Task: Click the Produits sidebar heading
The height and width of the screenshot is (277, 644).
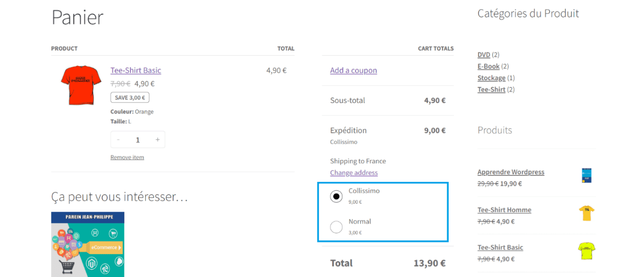Action: 495,130
